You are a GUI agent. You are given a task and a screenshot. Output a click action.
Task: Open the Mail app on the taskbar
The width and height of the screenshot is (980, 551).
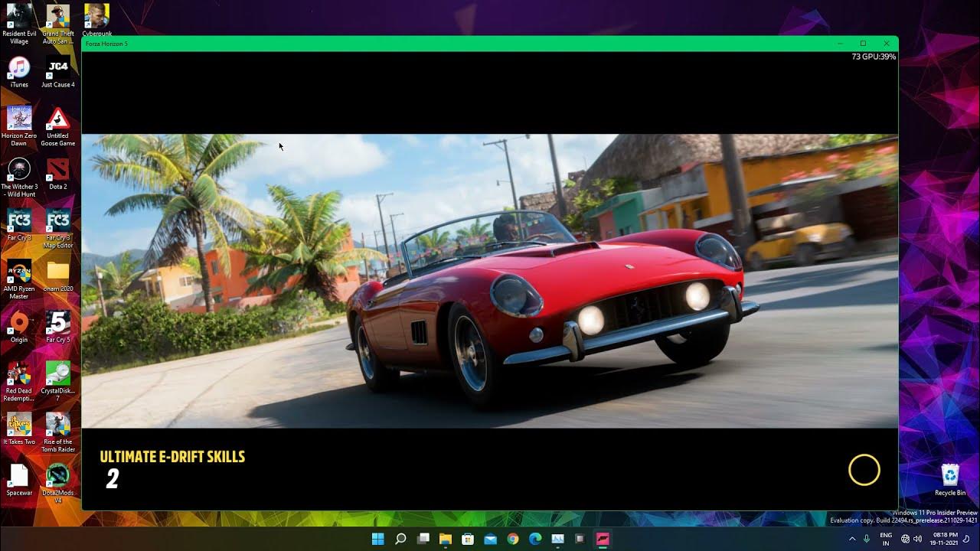tap(490, 539)
